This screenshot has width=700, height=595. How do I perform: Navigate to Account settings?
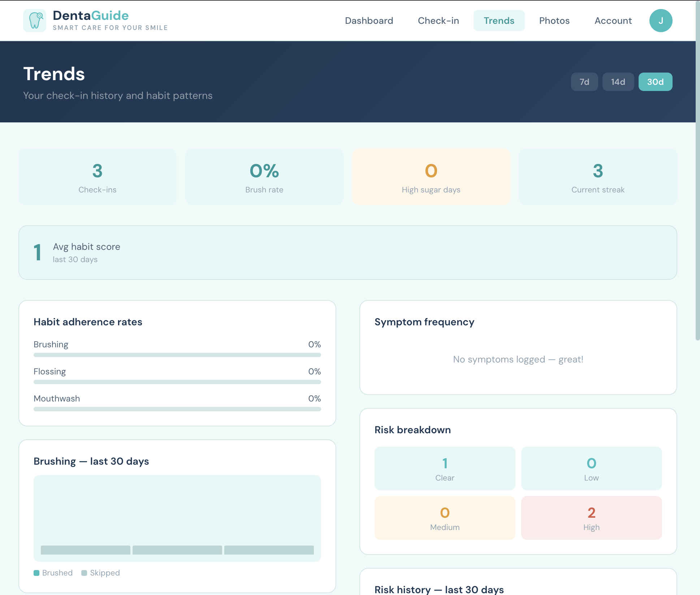point(613,21)
